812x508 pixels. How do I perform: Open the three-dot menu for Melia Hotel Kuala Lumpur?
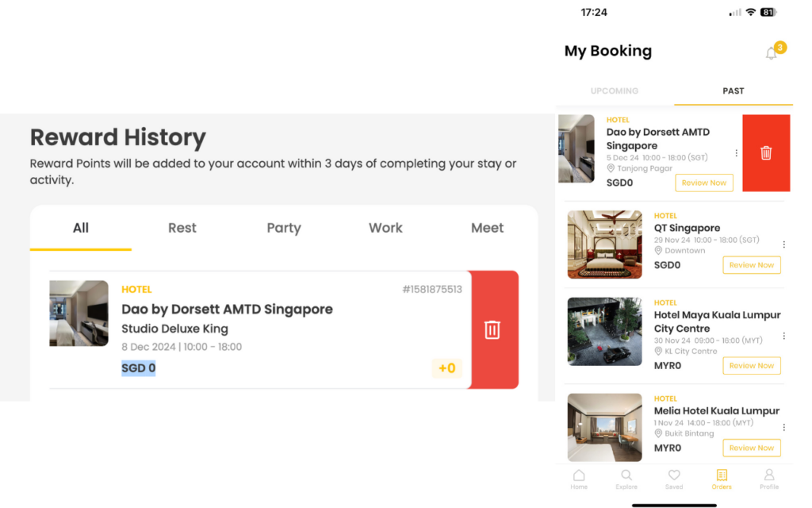[x=784, y=427]
